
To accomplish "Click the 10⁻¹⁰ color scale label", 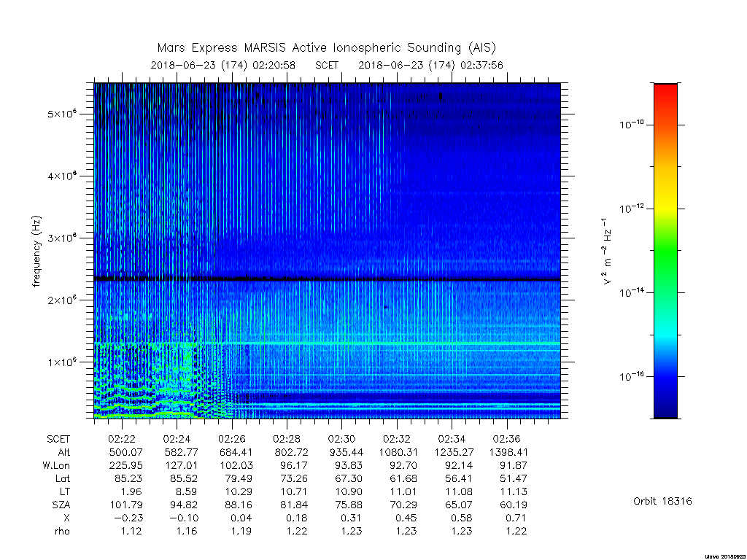I will coord(631,125).
